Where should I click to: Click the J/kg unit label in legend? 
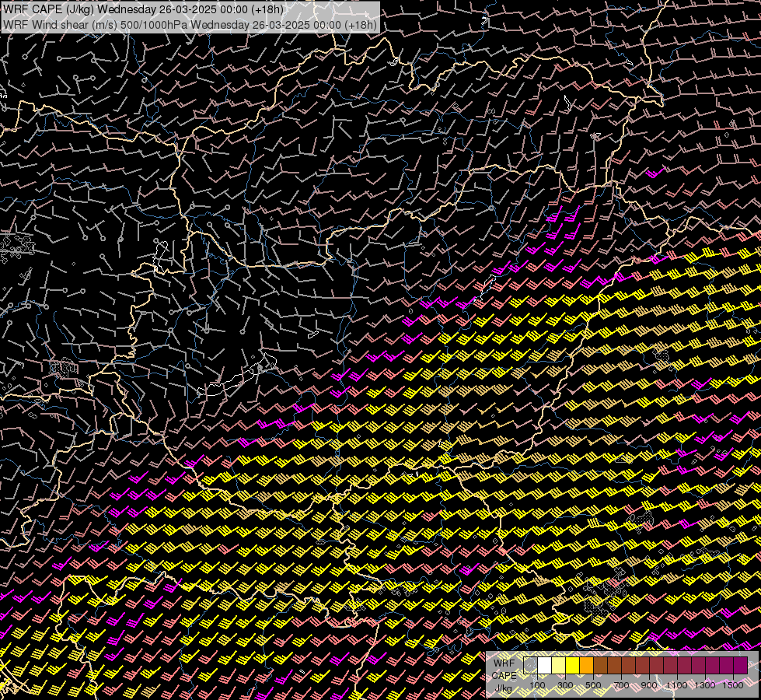click(503, 688)
